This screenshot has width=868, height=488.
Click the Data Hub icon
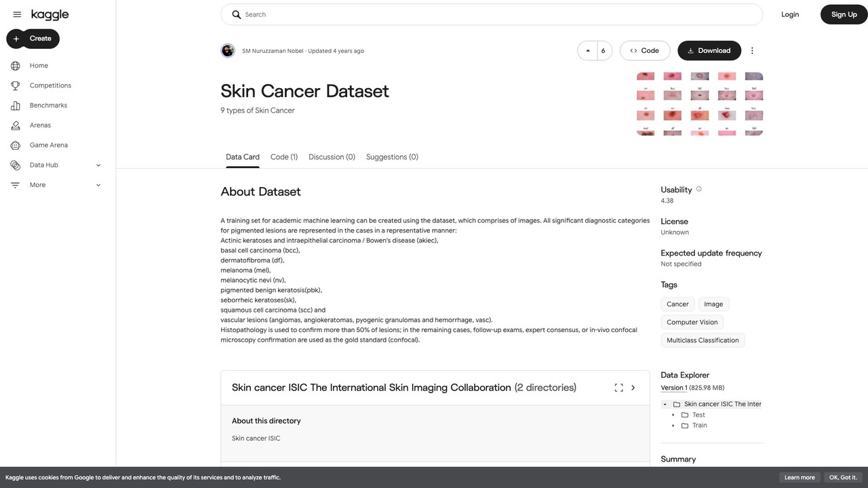tap(16, 165)
